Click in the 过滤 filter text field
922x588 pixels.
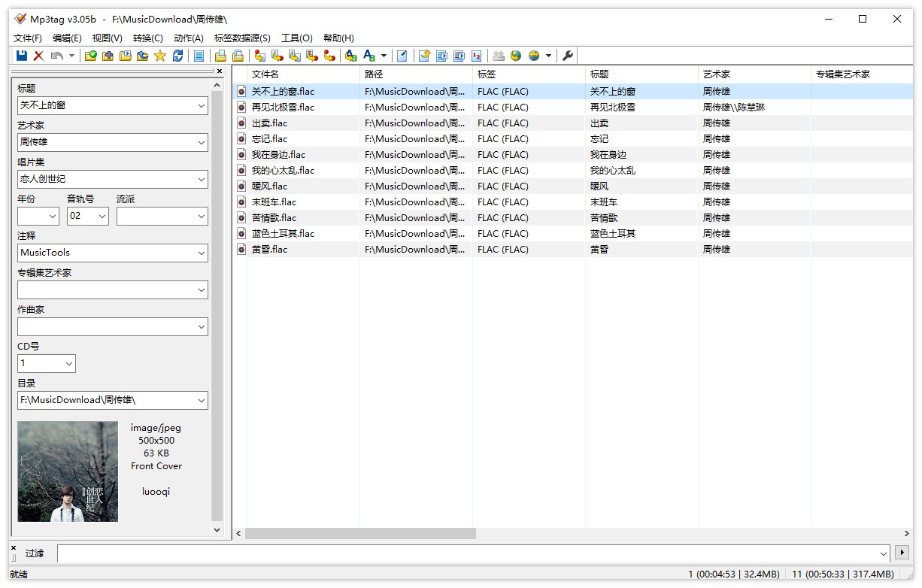(x=466, y=553)
